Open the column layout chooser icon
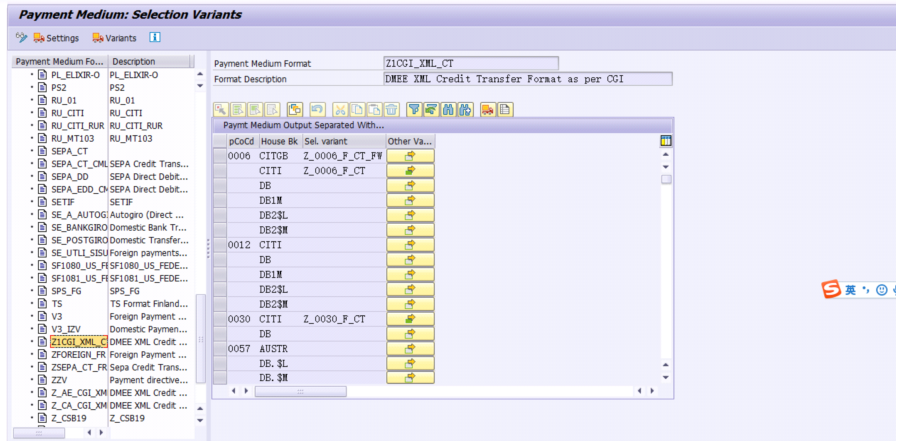Image resolution: width=897 pixels, height=443 pixels. point(666,141)
